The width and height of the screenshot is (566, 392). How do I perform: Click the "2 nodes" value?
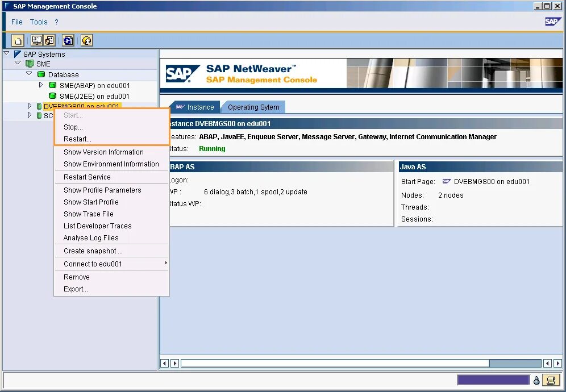tap(451, 195)
